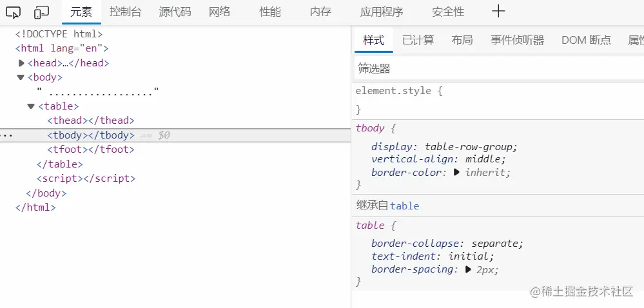Image resolution: width=644 pixels, height=308 pixels.
Task: Switch to the 网络 tab
Action: point(220,12)
